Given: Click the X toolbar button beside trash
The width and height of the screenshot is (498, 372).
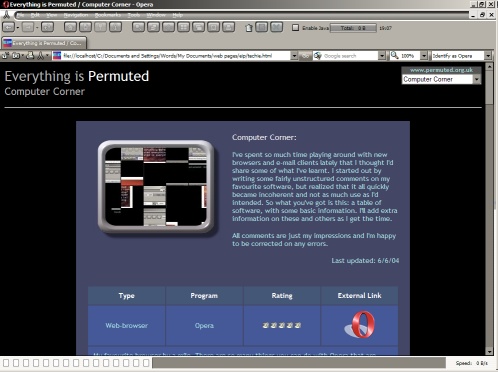Looking at the screenshot, I should [276, 27].
